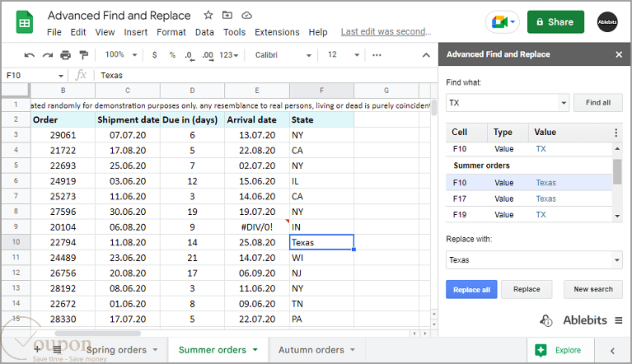Show all sheets list
Viewport: 632px width, 364px height.
click(57, 350)
